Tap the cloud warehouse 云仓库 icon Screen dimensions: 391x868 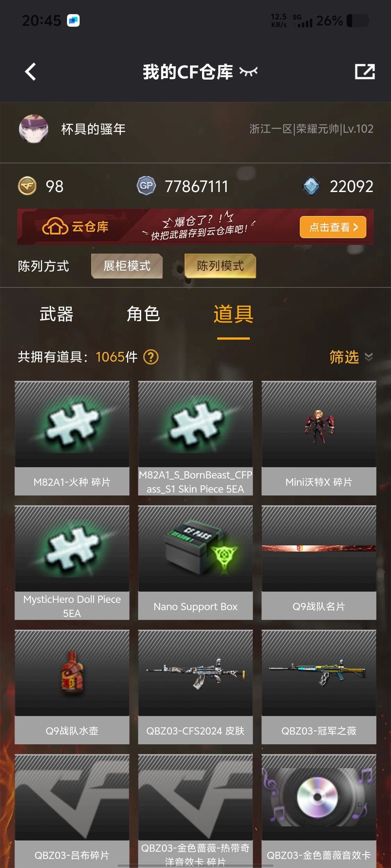(55, 227)
